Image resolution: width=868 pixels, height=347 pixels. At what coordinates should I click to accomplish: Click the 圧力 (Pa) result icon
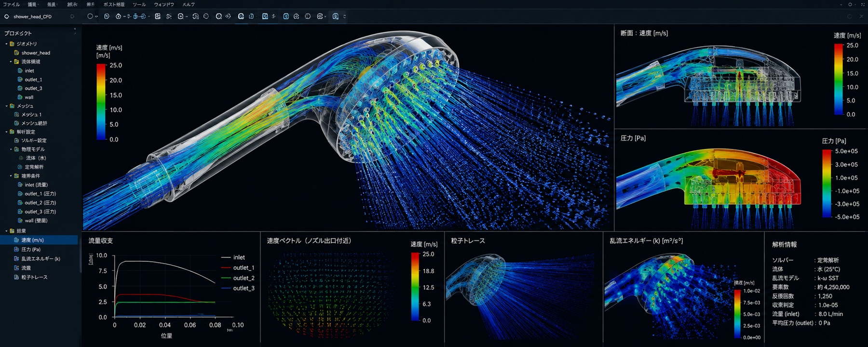(x=17, y=249)
